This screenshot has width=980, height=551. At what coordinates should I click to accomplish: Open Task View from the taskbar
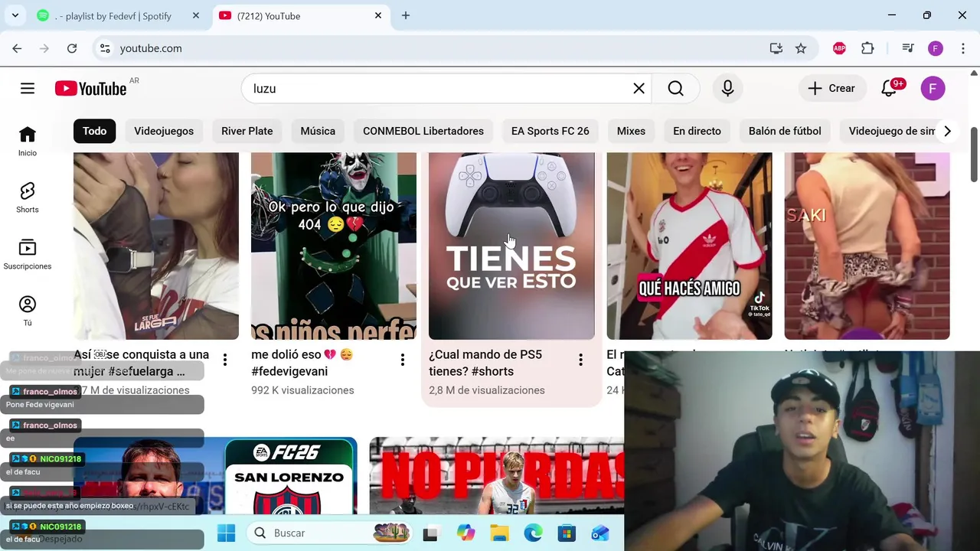pos(431,533)
